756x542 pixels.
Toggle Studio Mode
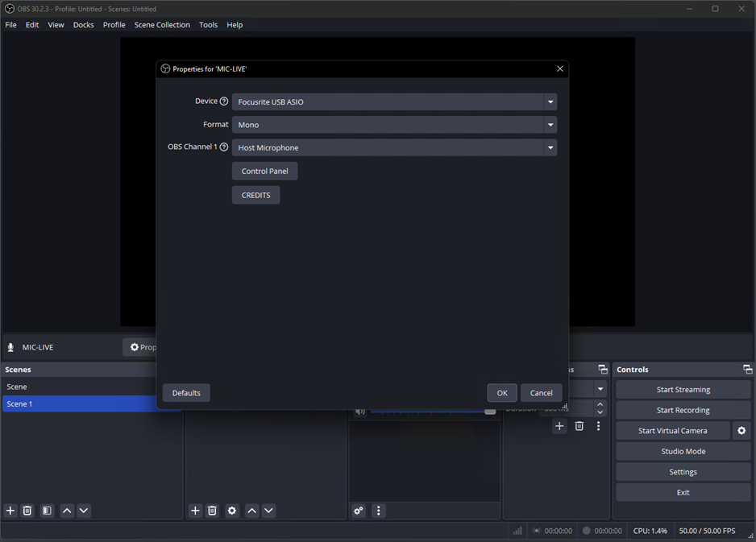[683, 452]
